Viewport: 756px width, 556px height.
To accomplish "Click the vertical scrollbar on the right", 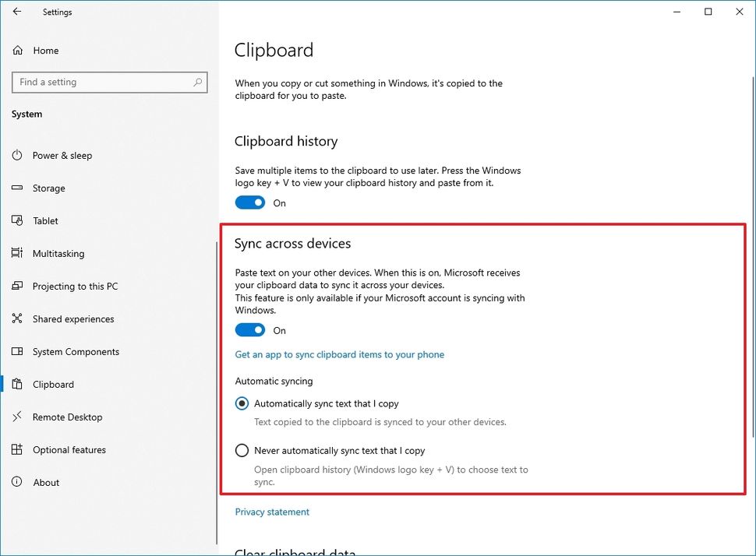I will [751, 156].
